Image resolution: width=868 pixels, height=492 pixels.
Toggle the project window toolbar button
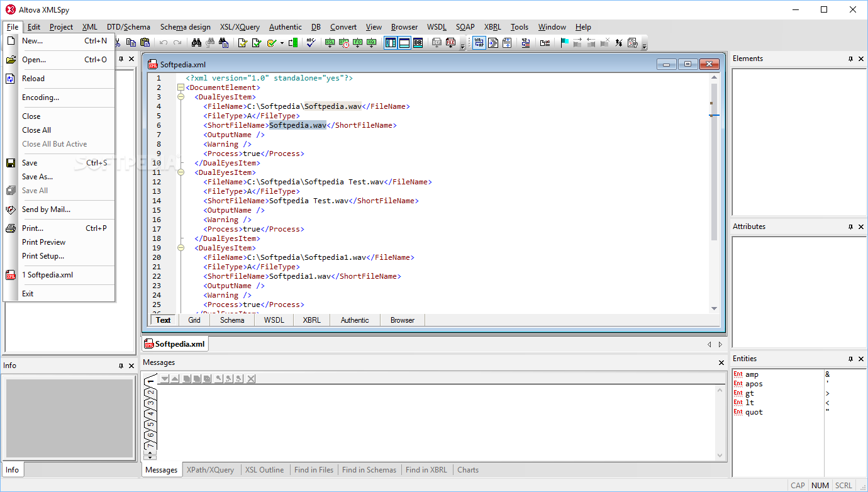391,43
